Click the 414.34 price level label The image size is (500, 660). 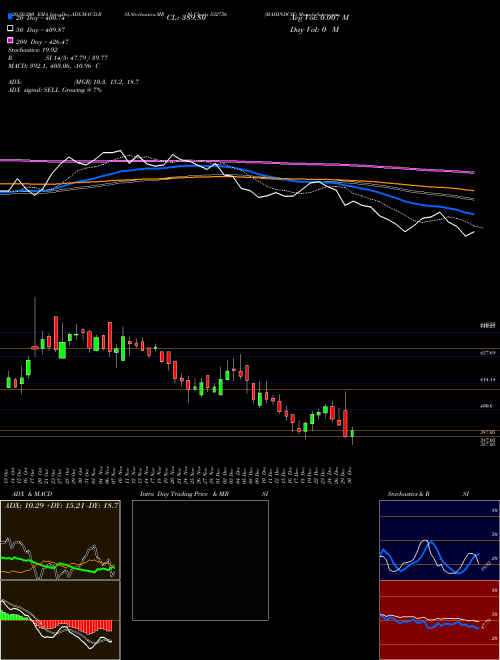click(488, 379)
